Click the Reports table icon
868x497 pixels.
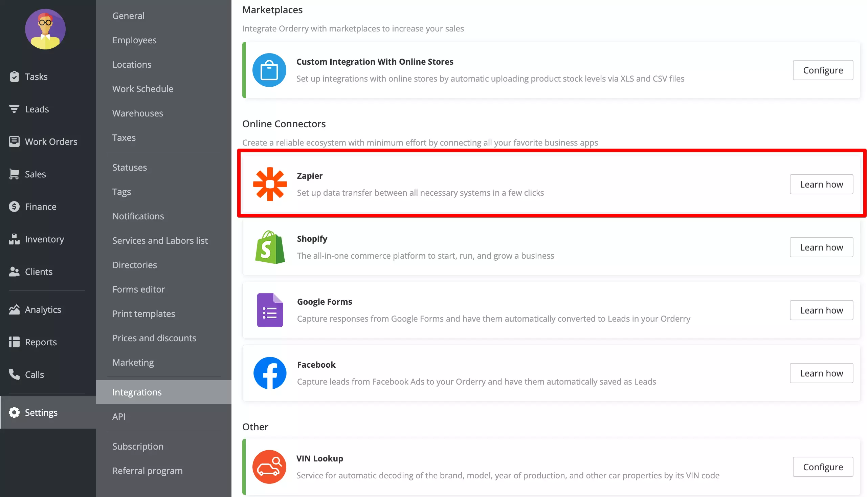pos(14,342)
